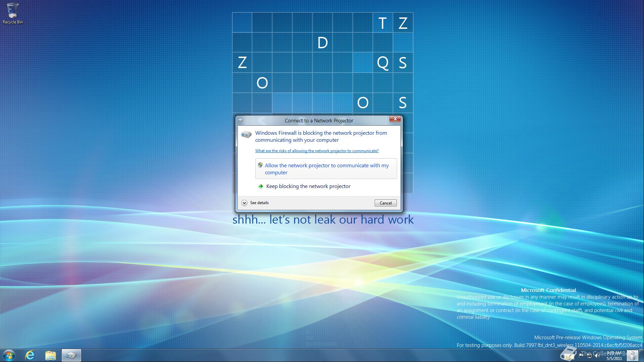Click the dialog title bar system icon
Viewport: 644px width, 362px height.
[240, 120]
